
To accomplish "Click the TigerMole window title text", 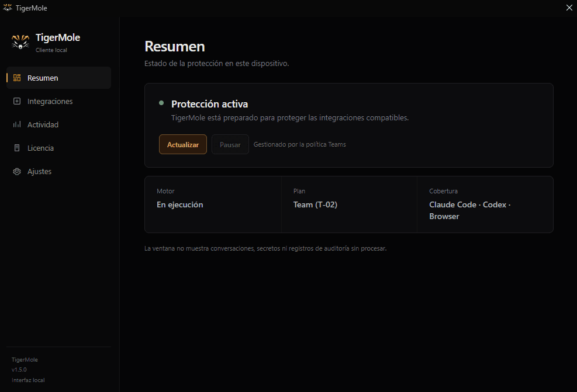I will tap(32, 8).
